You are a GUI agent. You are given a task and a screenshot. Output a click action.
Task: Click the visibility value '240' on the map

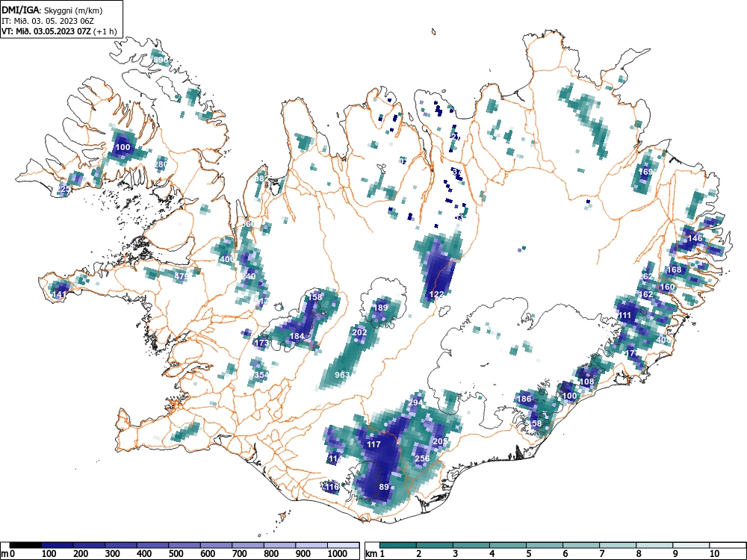249,276
